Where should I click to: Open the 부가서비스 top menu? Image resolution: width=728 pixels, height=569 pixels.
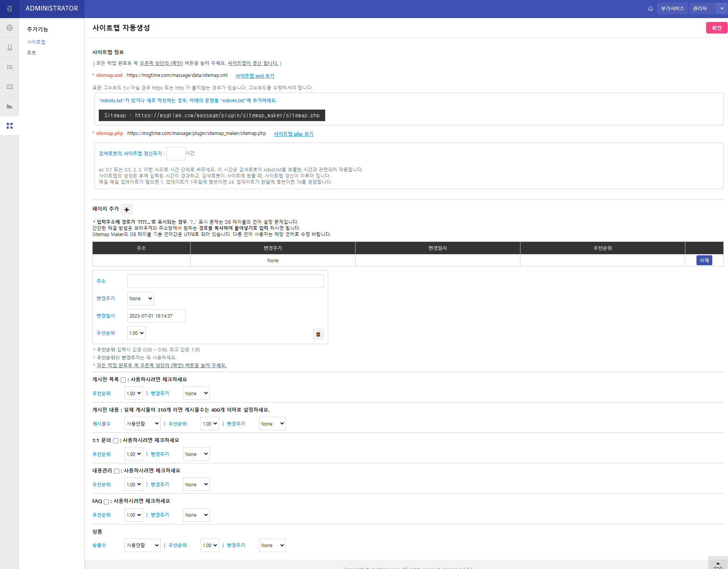672,8
